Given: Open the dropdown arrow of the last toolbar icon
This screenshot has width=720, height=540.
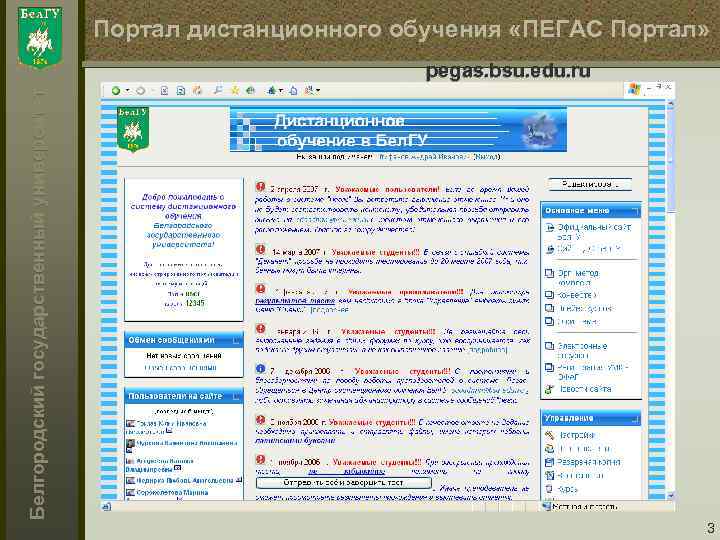Looking at the screenshot, I should pyautogui.click(x=318, y=91).
